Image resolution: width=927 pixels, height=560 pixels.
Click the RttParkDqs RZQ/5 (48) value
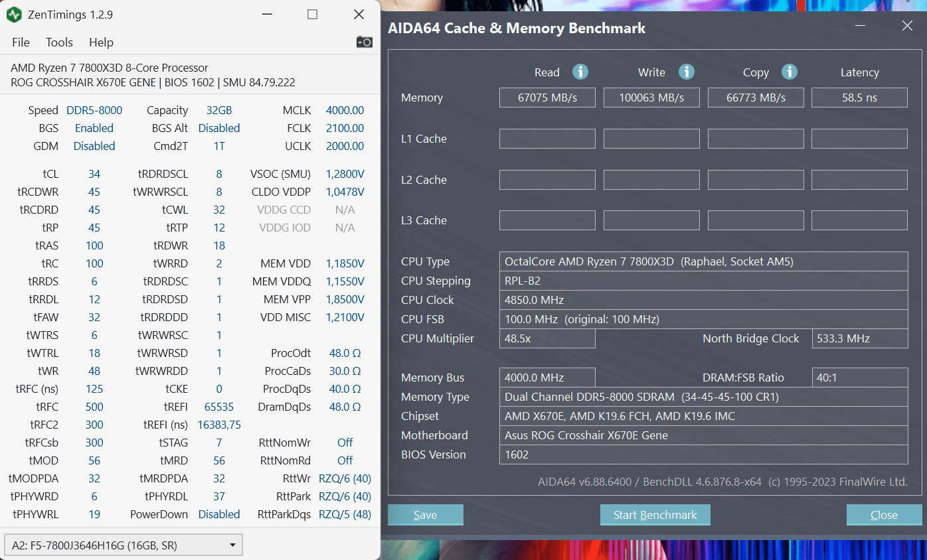point(345,514)
